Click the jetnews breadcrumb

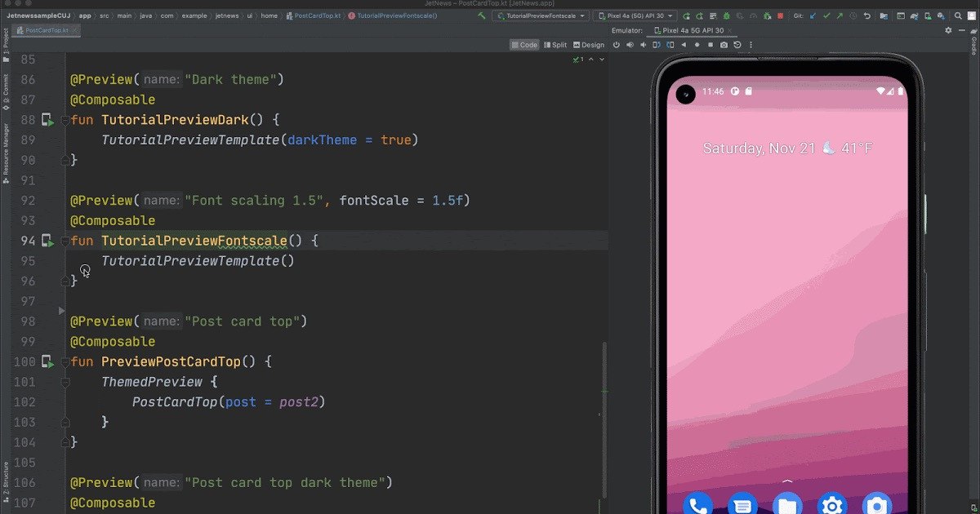[228, 16]
